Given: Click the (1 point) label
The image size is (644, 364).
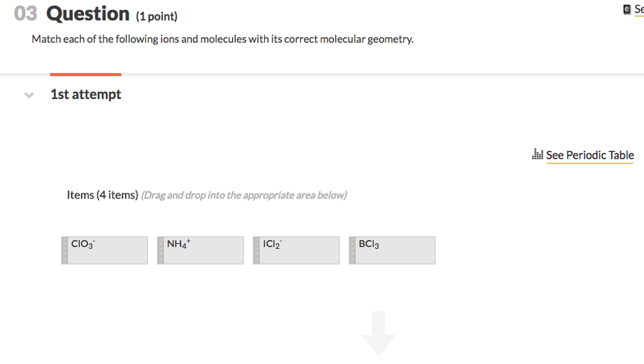Looking at the screenshot, I should point(157,17).
